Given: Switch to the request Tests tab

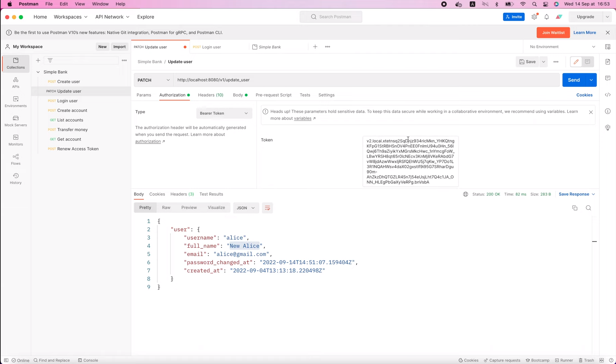Looking at the screenshot, I should 305,95.
